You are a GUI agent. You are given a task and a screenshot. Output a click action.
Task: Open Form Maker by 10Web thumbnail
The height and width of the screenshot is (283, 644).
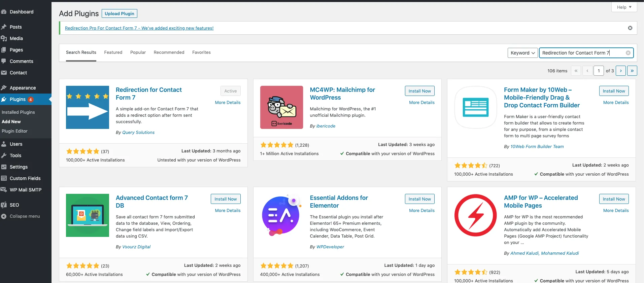(476, 107)
